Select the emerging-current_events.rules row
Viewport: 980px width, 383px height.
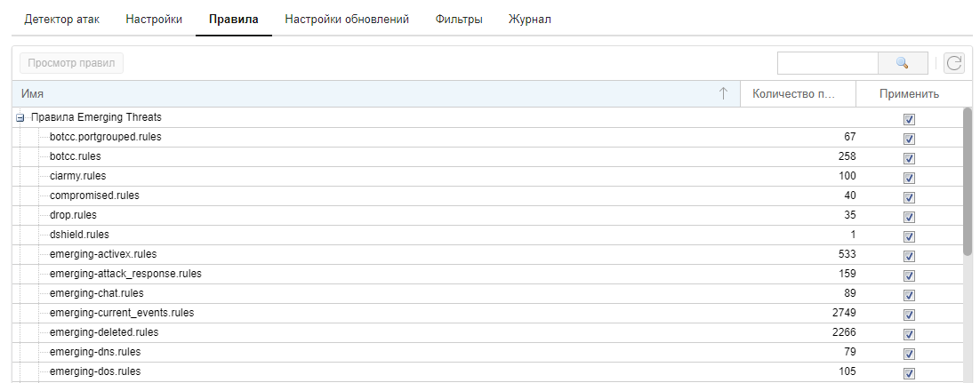click(x=487, y=313)
